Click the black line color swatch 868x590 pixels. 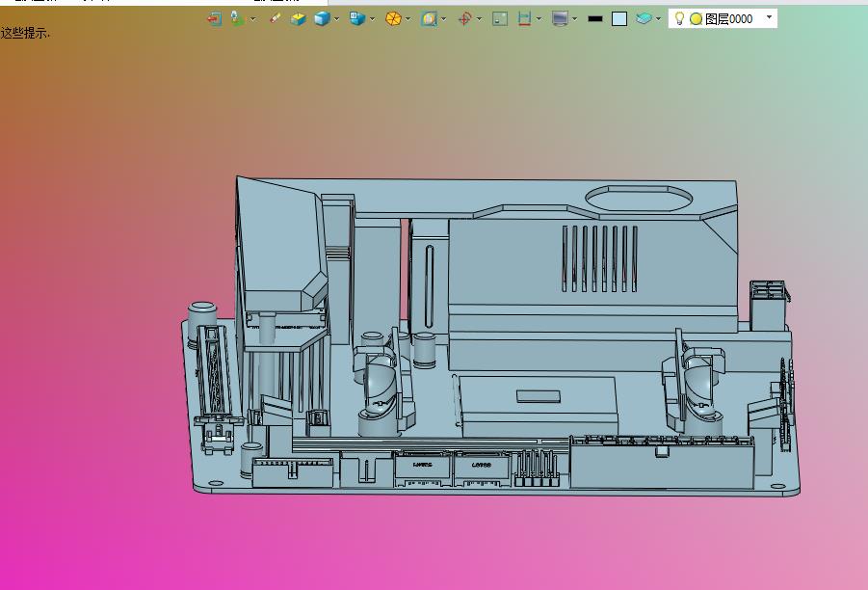595,19
